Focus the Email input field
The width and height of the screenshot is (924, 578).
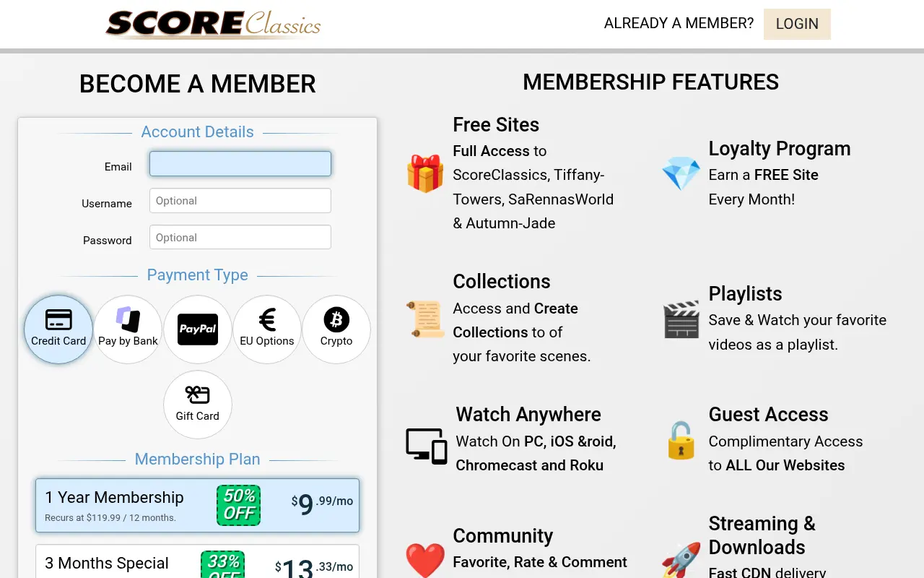[x=240, y=163]
